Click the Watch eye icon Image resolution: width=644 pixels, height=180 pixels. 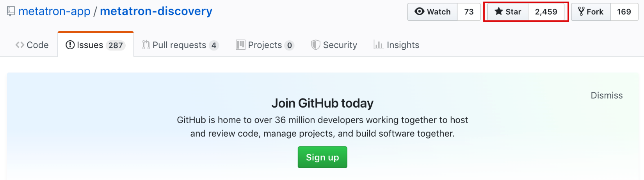[x=420, y=11]
